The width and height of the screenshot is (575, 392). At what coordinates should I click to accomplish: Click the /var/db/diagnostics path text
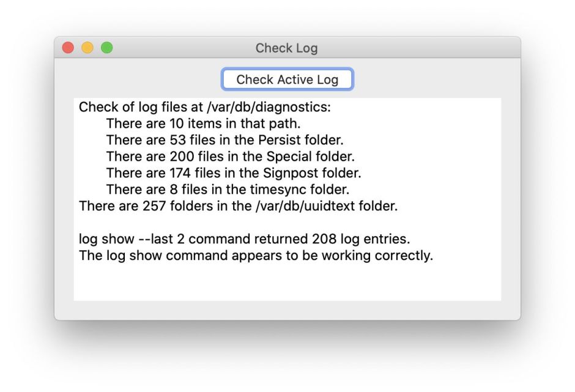coord(268,107)
